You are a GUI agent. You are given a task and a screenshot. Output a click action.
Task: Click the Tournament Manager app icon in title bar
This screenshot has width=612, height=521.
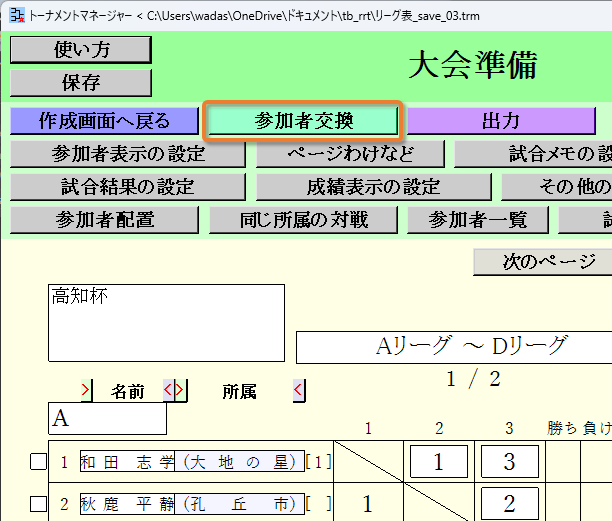17,15
